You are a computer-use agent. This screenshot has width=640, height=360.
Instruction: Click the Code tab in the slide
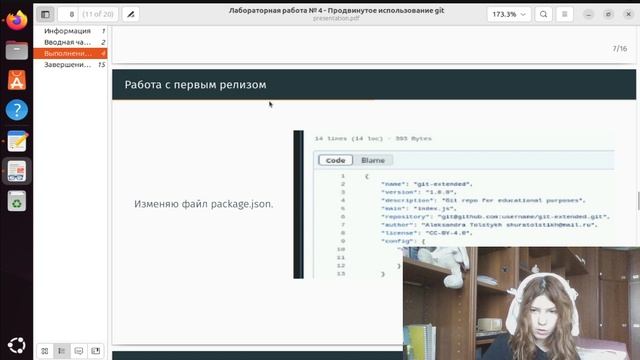pos(336,160)
